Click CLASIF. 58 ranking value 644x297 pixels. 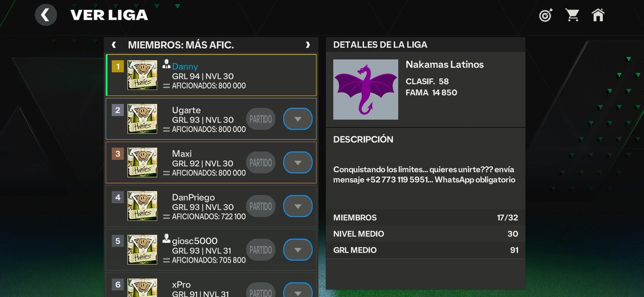coord(427,81)
